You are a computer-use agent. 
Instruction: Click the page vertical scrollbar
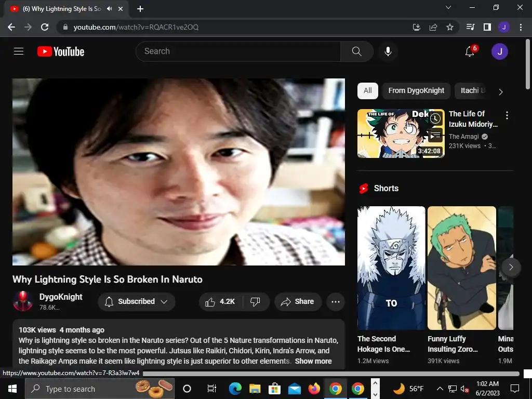pyautogui.click(x=528, y=64)
